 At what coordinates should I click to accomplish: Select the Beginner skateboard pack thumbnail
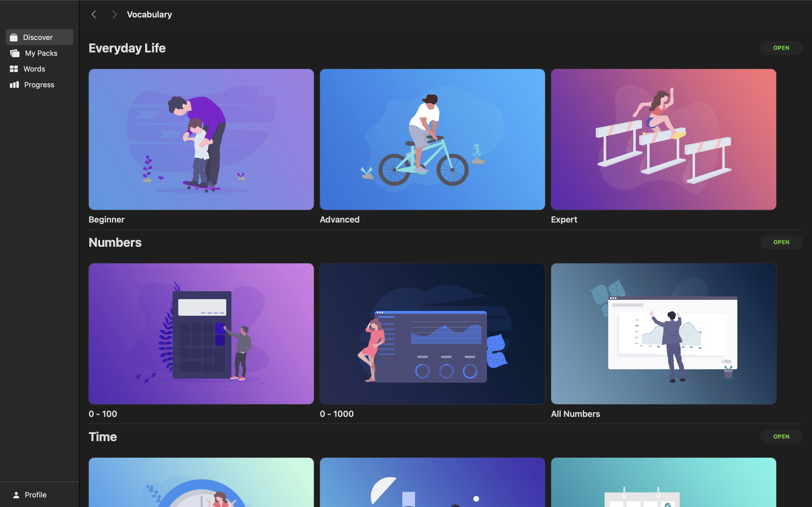201,139
